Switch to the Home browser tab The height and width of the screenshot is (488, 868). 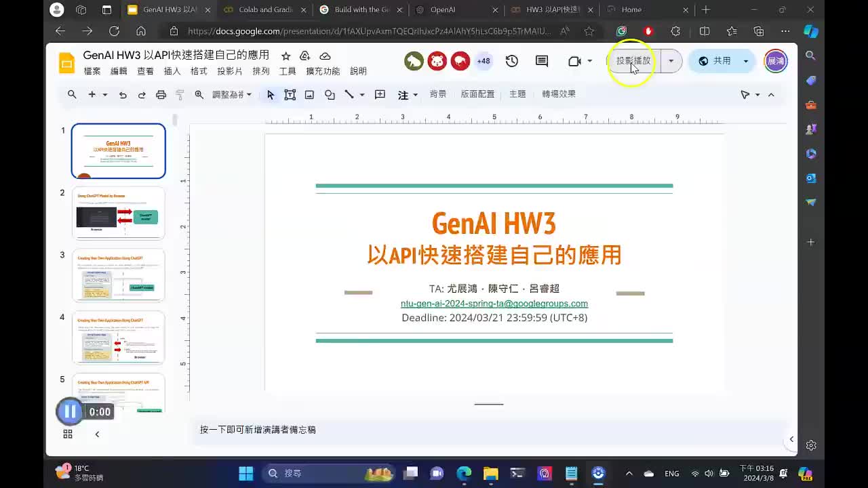click(x=646, y=9)
